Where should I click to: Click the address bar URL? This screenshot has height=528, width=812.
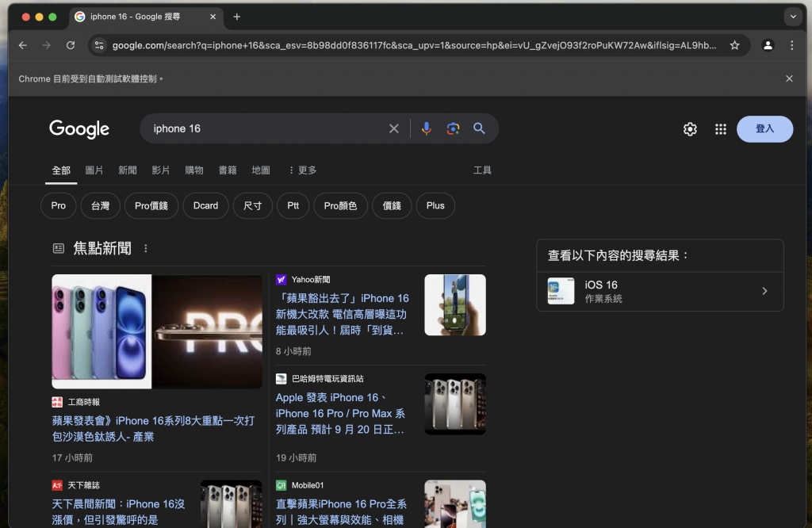pyautogui.click(x=414, y=45)
